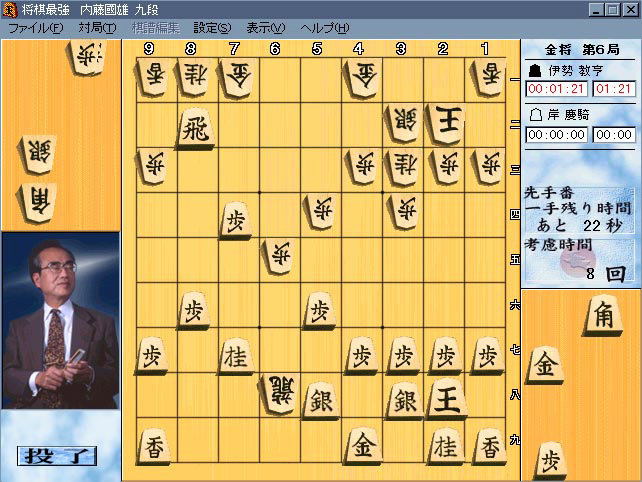This screenshot has height=482, width=642.
Task: Select the bishop (角) in your hand
Action: coord(604,316)
